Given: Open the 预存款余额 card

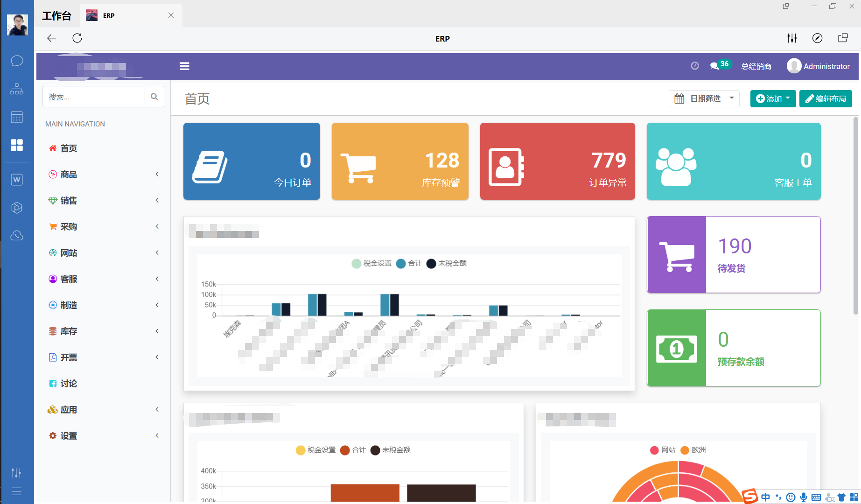Looking at the screenshot, I should 734,348.
